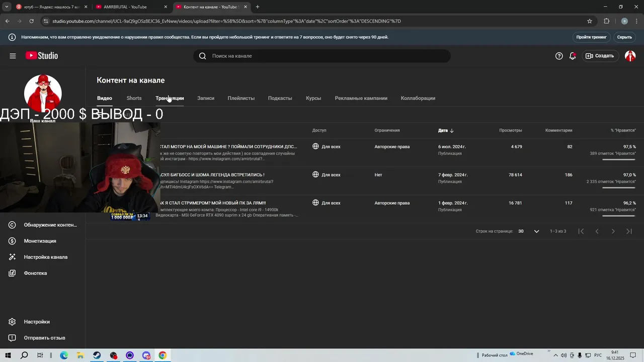Go to first page of results
This screenshot has width=644, height=362.
(x=581, y=231)
